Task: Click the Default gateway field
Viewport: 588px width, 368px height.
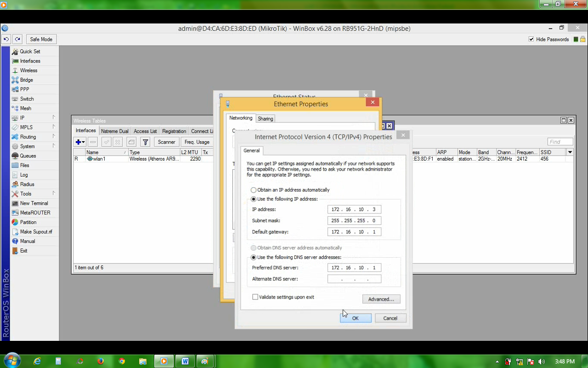Action: tap(354, 232)
